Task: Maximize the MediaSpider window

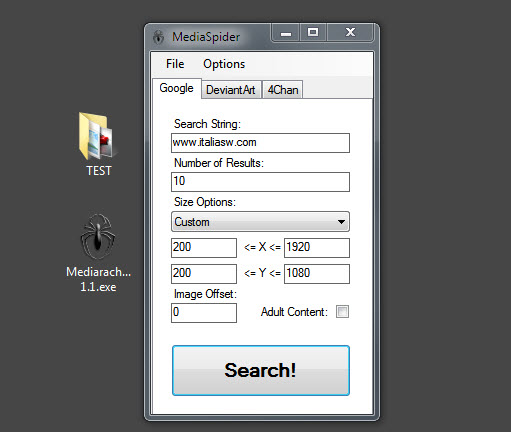Action: (x=313, y=32)
